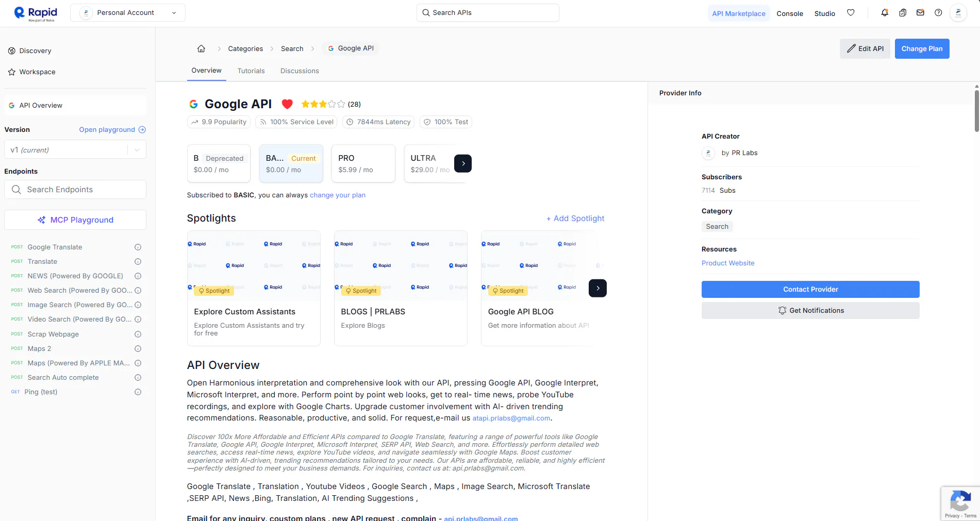Open info icon for Google Translate endpoint
Viewport: 980px width, 521px height.
138,247
